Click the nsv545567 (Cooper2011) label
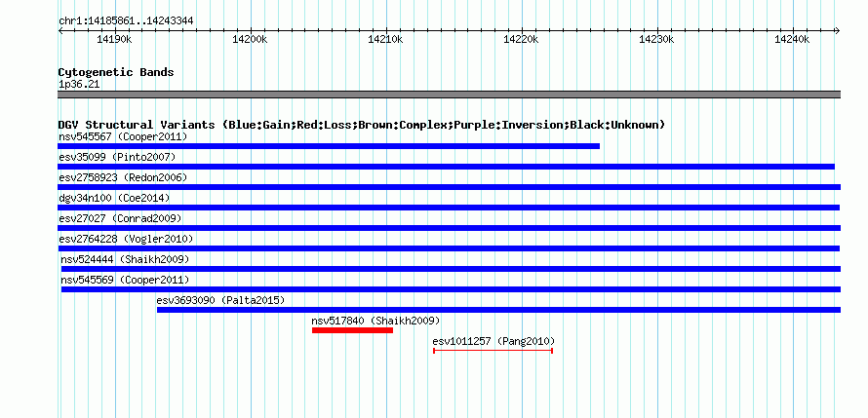 click(123, 136)
